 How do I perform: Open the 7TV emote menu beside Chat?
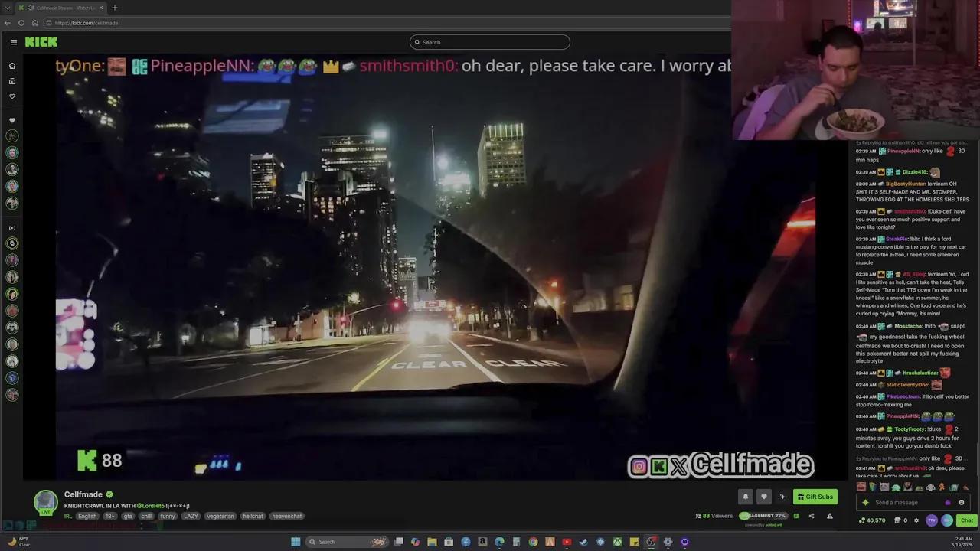[932, 520]
